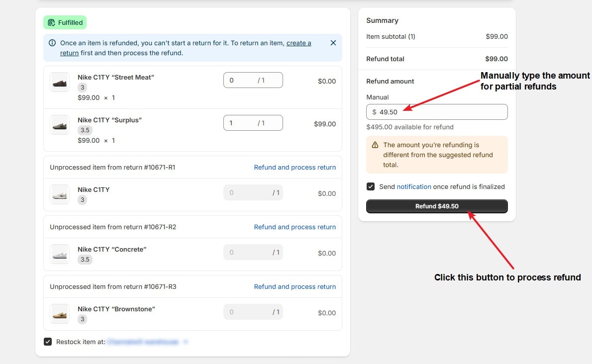Open the blurred restock location dropdown
592x364 pixels.
(x=147, y=342)
